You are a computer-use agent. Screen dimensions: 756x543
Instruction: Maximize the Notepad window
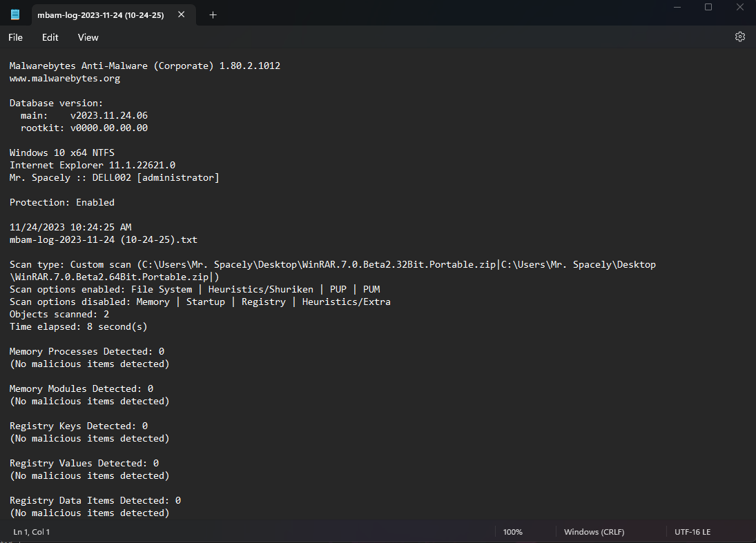tap(708, 7)
